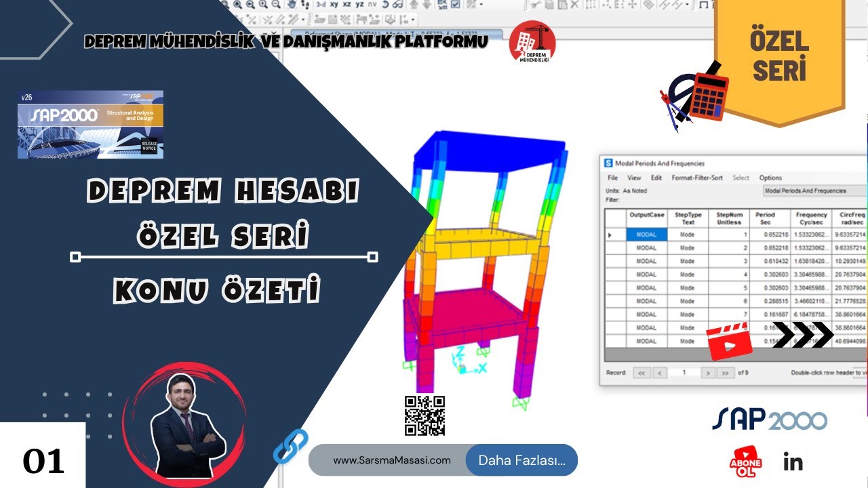Click the Frequency value 3.46602110
868x488 pixels.
click(x=811, y=301)
